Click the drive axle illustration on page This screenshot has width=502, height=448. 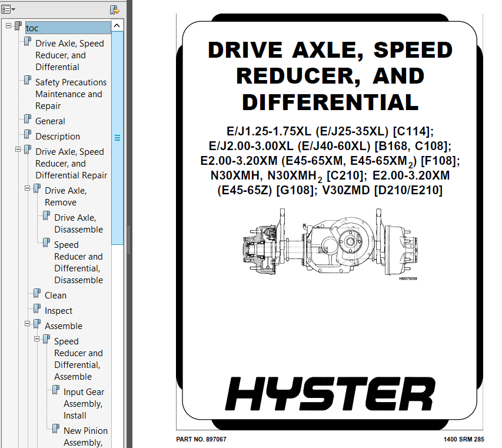(330, 243)
